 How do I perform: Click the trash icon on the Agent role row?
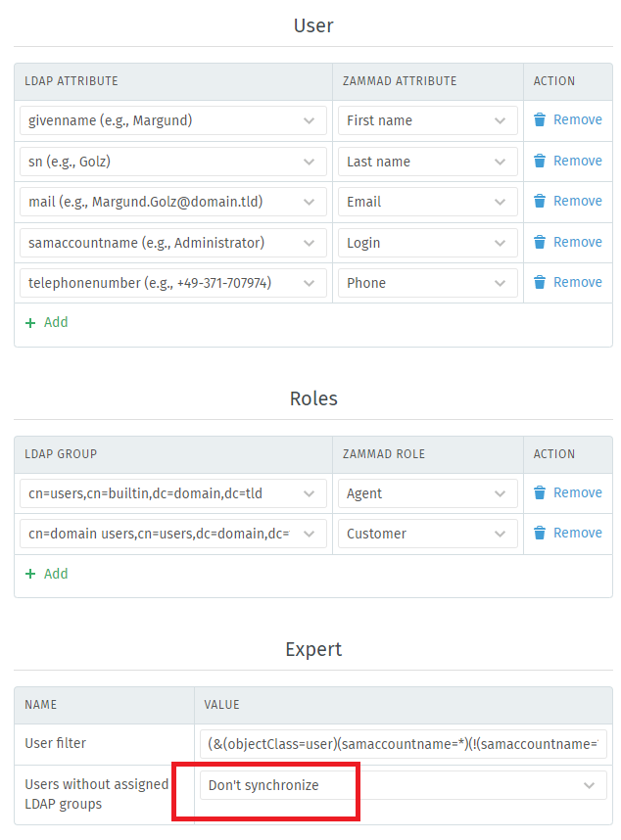(540, 492)
